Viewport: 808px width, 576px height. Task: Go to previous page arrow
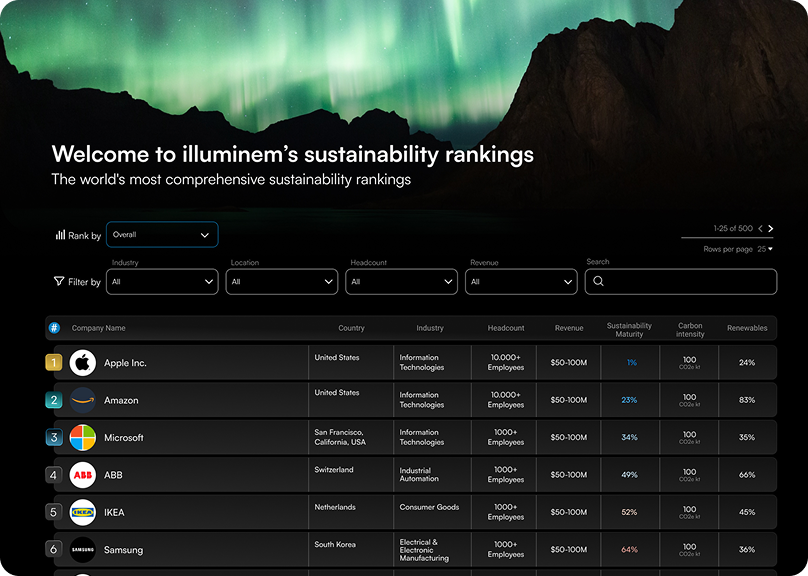[760, 229]
